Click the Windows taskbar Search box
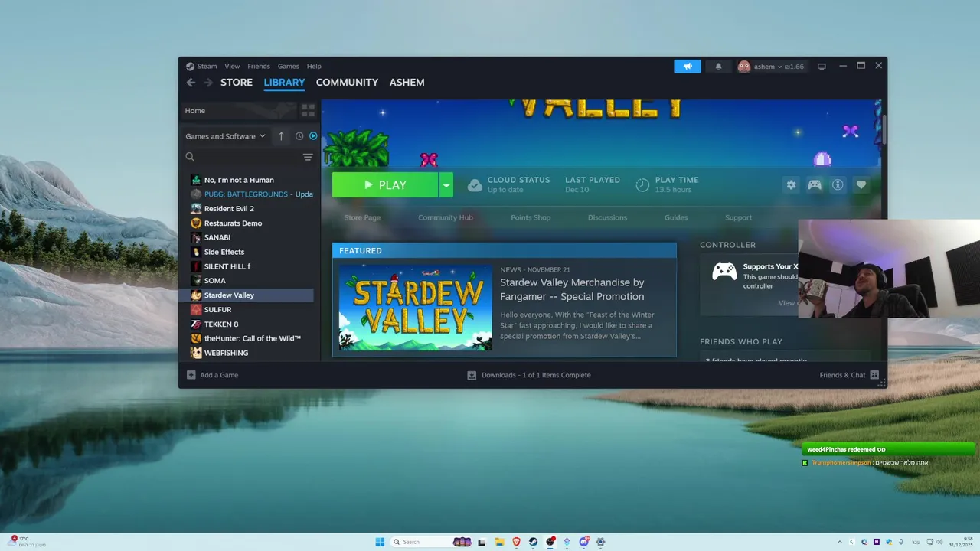 433,542
